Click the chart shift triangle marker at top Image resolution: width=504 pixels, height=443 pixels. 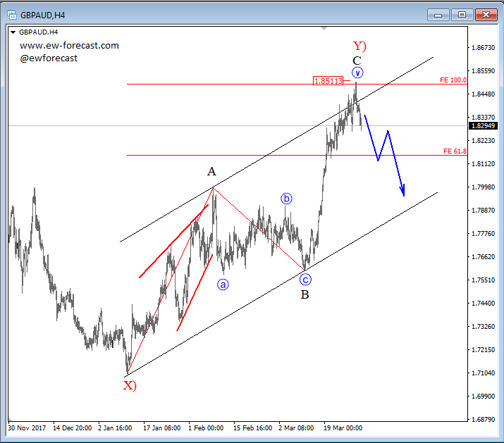pos(324,29)
